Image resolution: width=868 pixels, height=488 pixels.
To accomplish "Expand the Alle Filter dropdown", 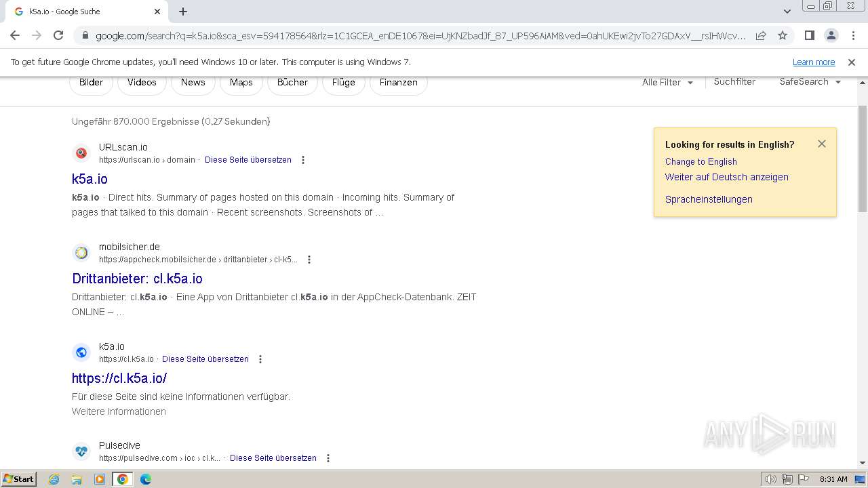I will coord(667,82).
